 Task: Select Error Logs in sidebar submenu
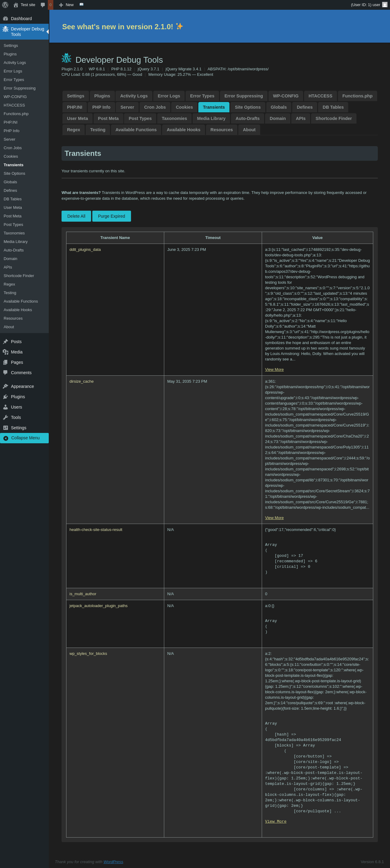[x=13, y=71]
